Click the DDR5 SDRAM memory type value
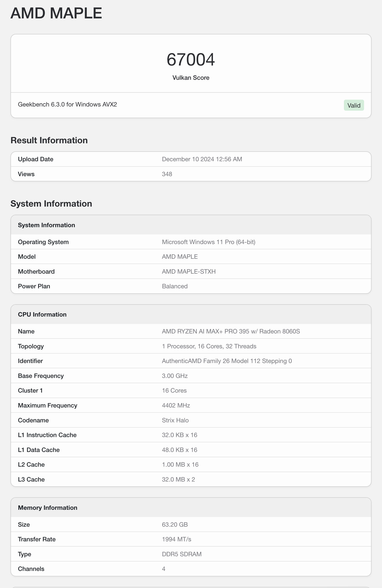 (182, 554)
